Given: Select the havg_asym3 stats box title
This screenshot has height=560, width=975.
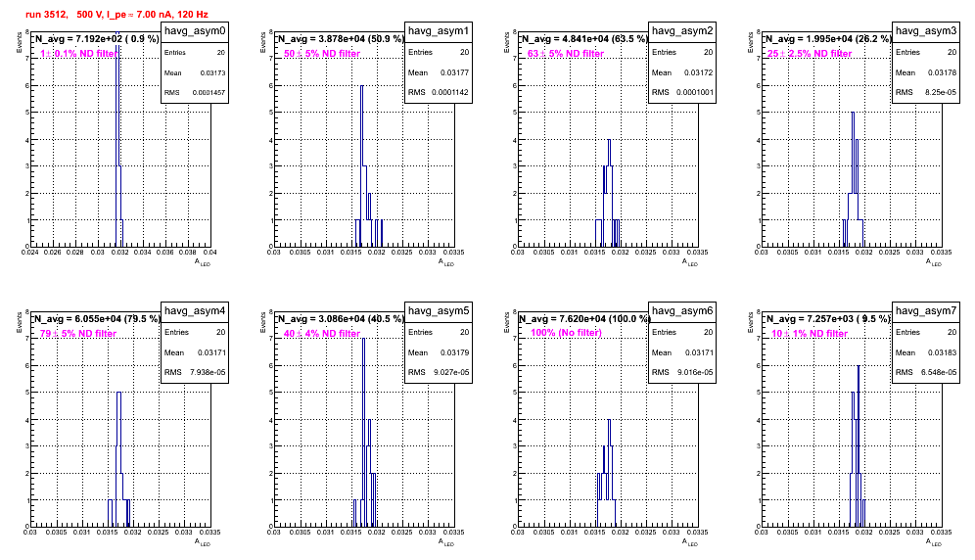Looking at the screenshot, I should point(926,31).
